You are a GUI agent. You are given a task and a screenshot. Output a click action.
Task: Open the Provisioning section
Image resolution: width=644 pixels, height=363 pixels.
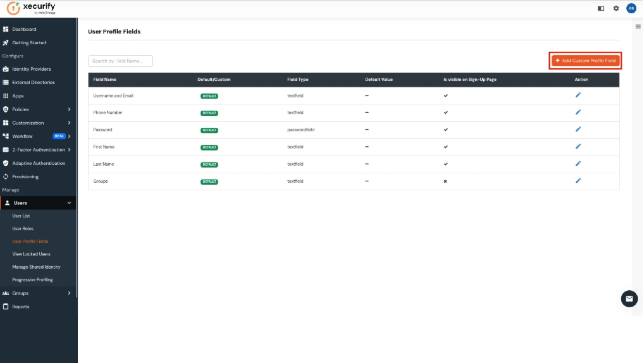coord(25,177)
